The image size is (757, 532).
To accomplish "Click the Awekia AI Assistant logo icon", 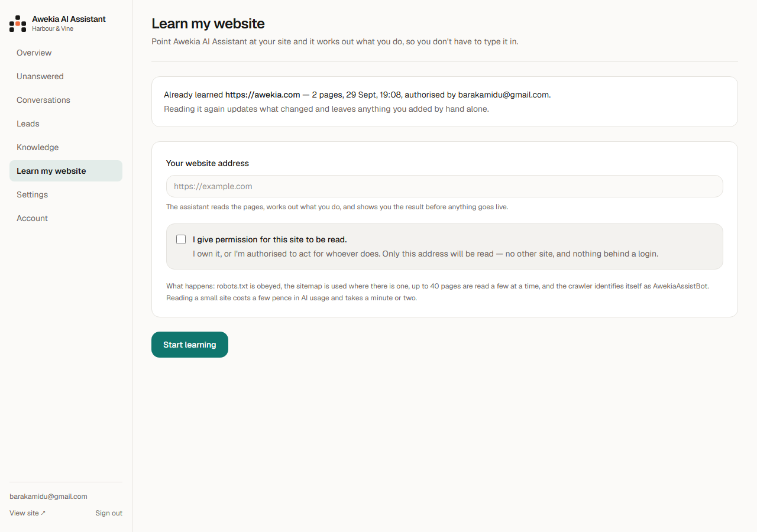I will tap(18, 24).
